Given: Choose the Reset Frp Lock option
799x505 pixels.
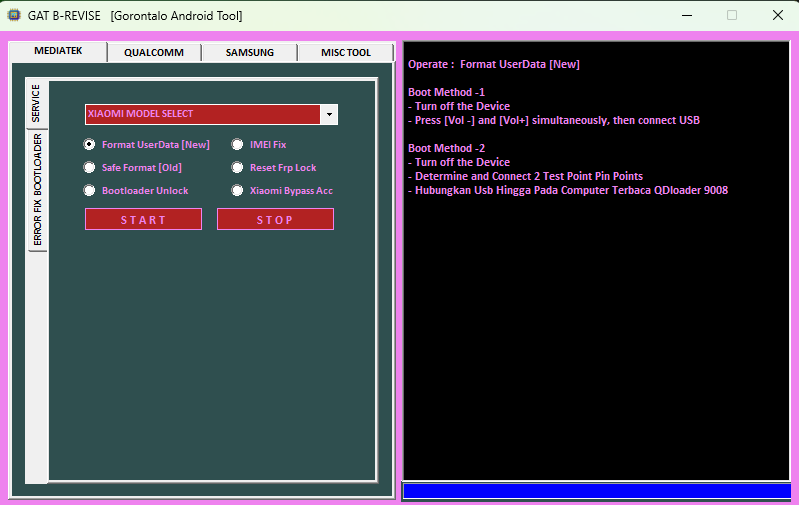Looking at the screenshot, I should (274, 168).
